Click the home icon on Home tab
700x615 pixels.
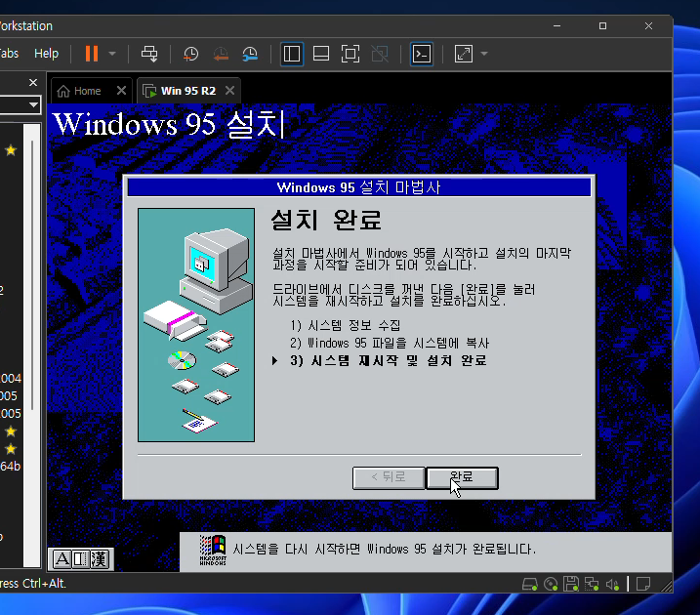pos(63,91)
